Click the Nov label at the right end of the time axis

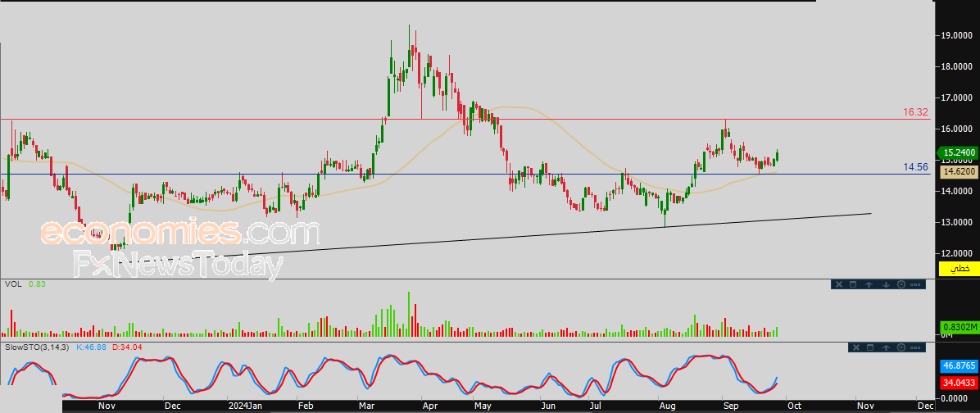pos(865,406)
